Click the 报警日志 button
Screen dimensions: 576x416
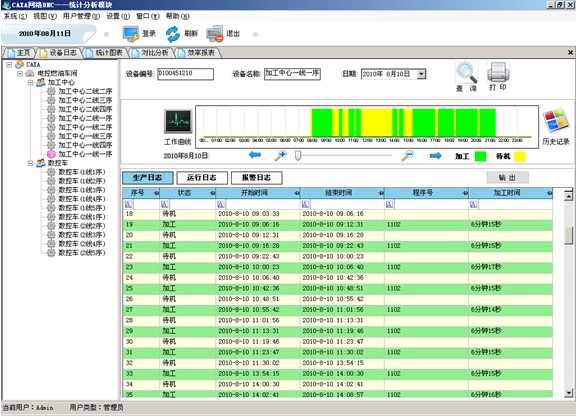(x=256, y=178)
